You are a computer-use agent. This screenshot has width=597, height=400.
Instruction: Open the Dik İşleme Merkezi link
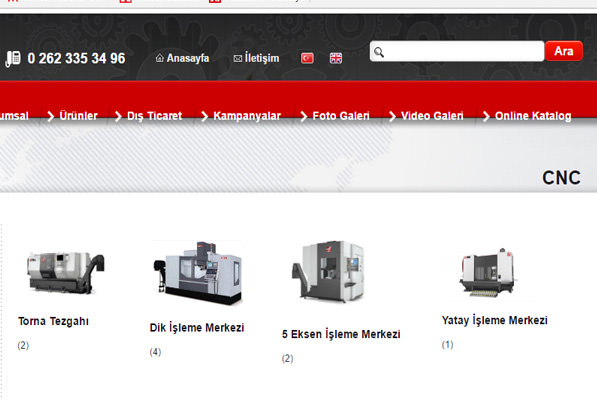point(197,328)
